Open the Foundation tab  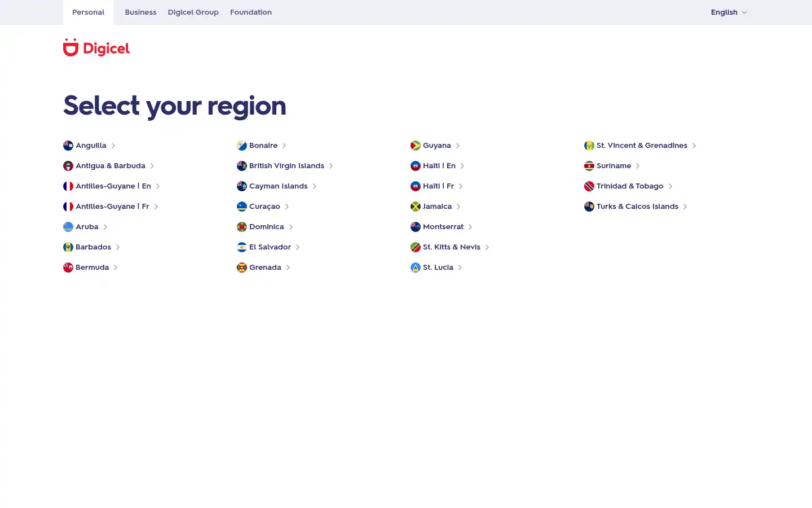tap(251, 12)
